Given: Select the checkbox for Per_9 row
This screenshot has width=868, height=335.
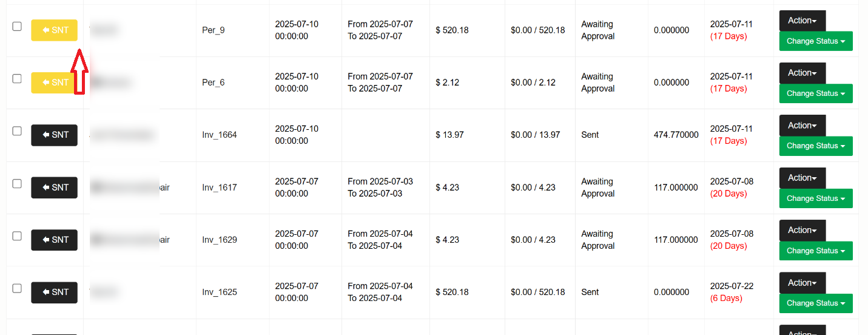Looking at the screenshot, I should click(x=17, y=27).
